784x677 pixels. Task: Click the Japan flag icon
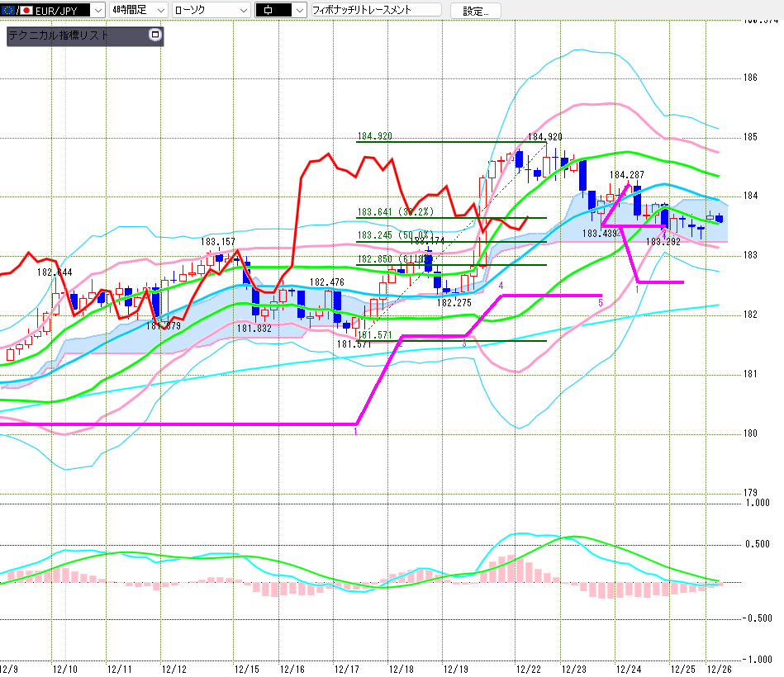(26, 10)
